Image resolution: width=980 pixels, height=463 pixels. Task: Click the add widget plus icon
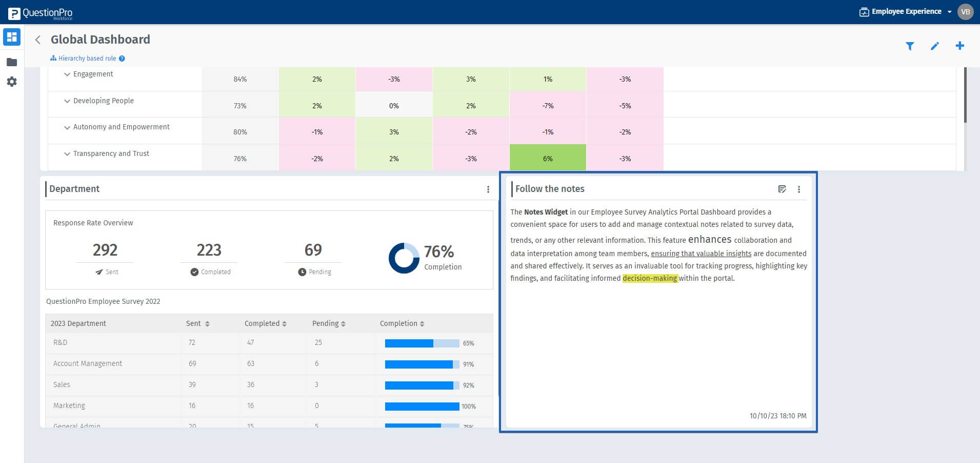coord(959,46)
